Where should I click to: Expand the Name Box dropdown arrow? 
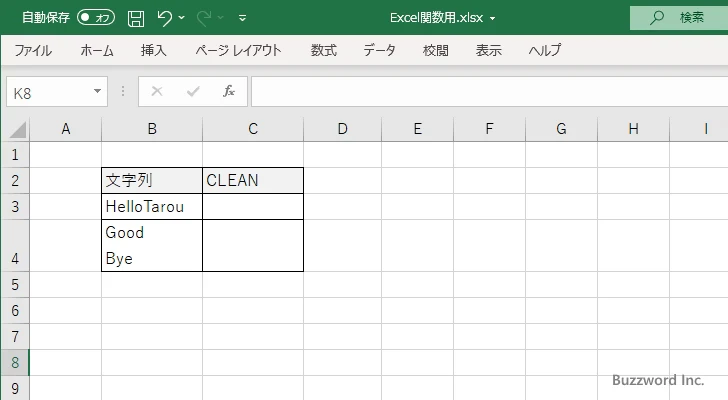(98, 91)
